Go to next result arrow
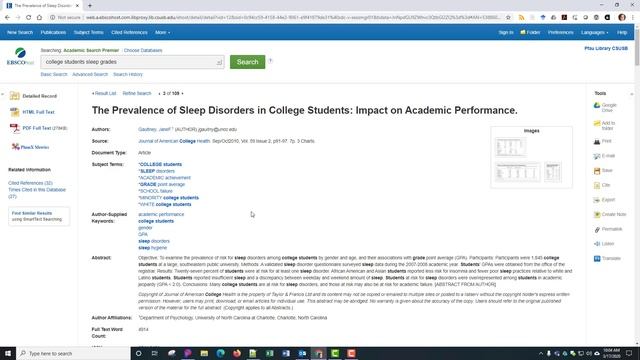The width and height of the screenshot is (640, 360). 182,93
